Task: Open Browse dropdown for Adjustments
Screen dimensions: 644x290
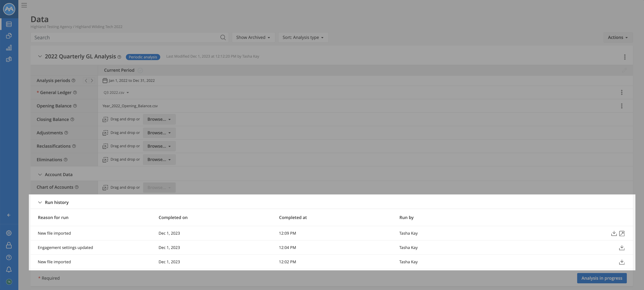Action: pos(159,133)
